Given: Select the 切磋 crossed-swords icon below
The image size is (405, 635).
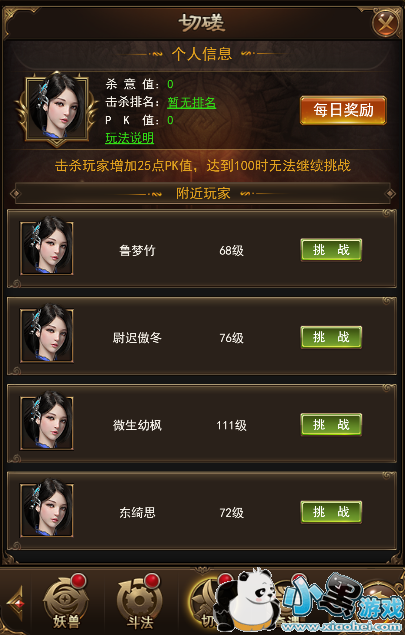Looking at the screenshot, I should click(x=207, y=602).
